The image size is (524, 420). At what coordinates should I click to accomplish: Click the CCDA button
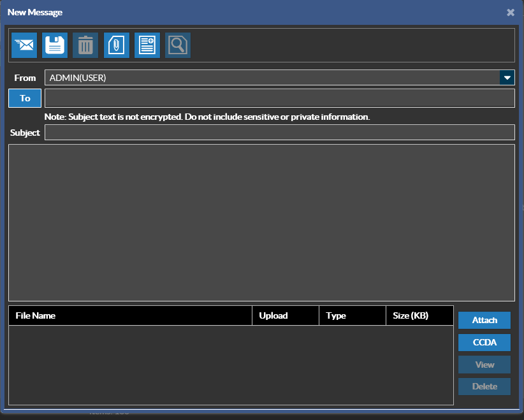pos(484,342)
